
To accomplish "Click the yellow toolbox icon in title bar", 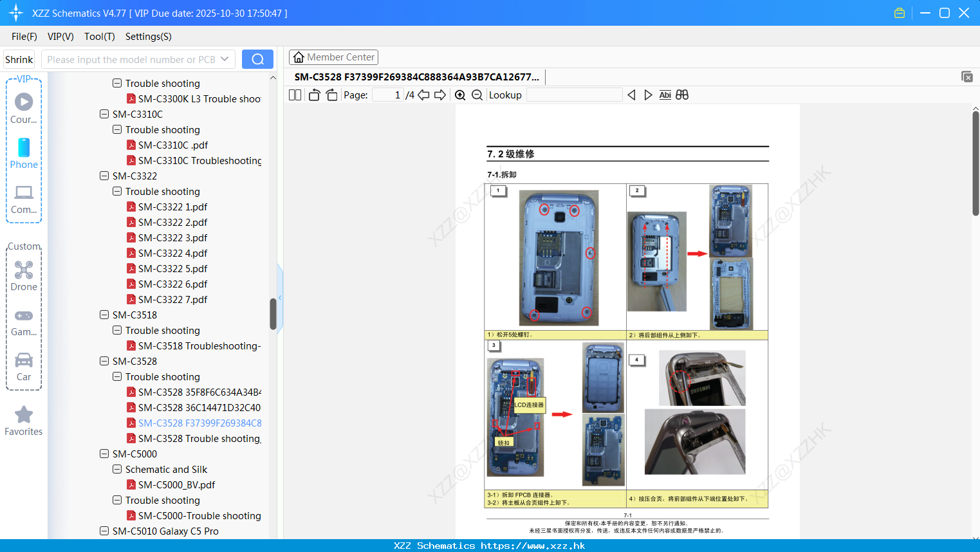I will [900, 13].
